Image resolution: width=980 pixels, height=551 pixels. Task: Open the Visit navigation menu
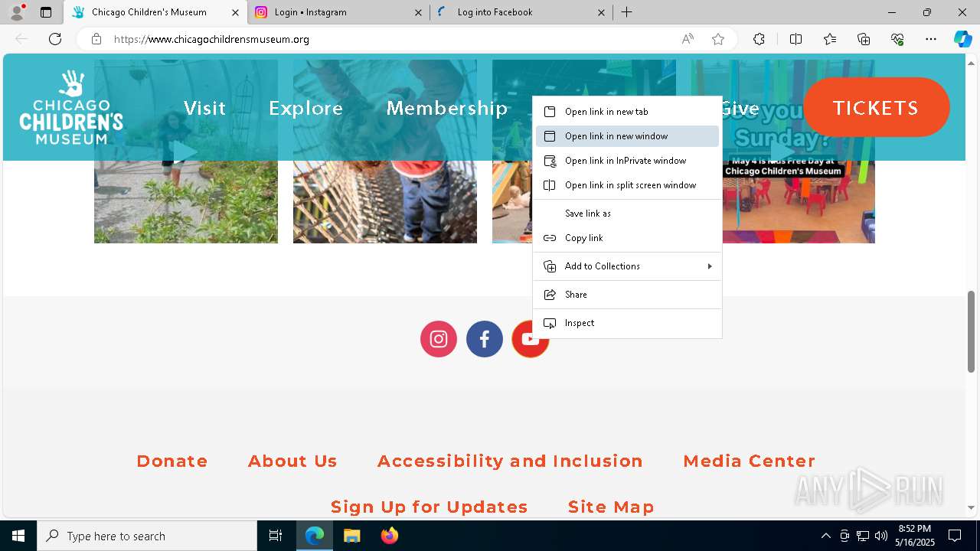point(204,108)
